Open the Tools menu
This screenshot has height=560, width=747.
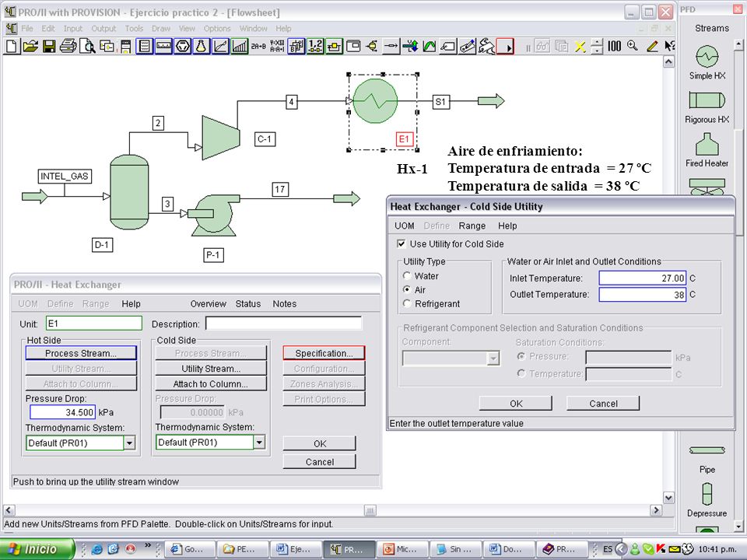[x=134, y=29]
